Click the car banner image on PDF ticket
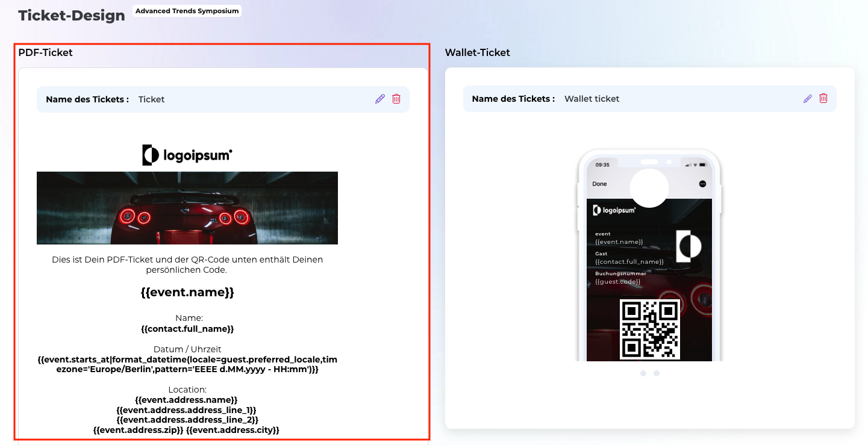 click(x=187, y=208)
